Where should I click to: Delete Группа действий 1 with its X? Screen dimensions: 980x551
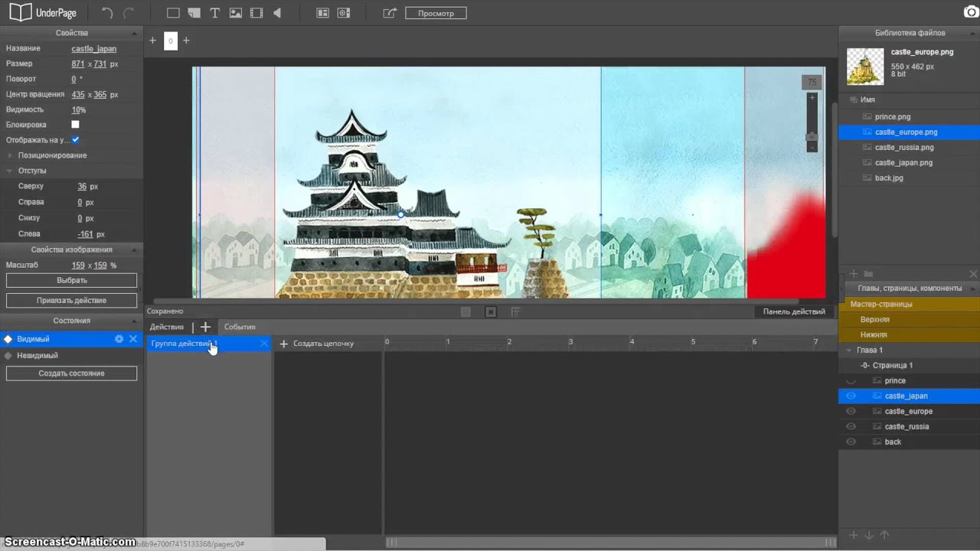[x=264, y=344]
